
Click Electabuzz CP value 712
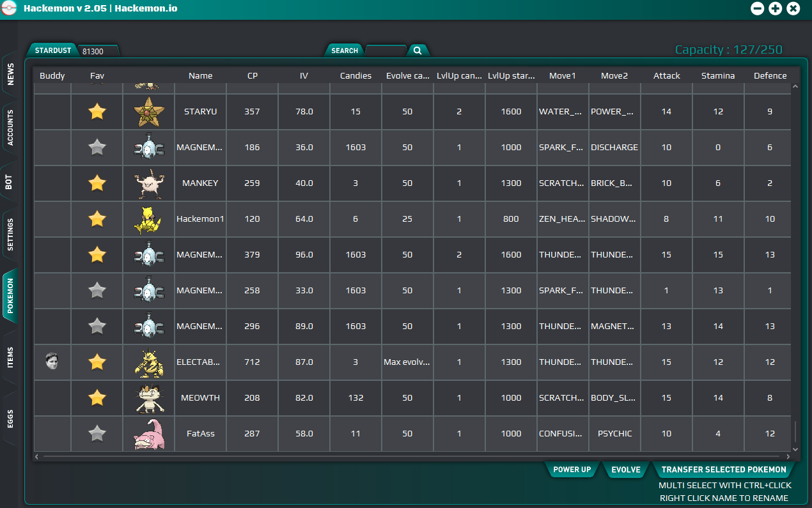(252, 362)
